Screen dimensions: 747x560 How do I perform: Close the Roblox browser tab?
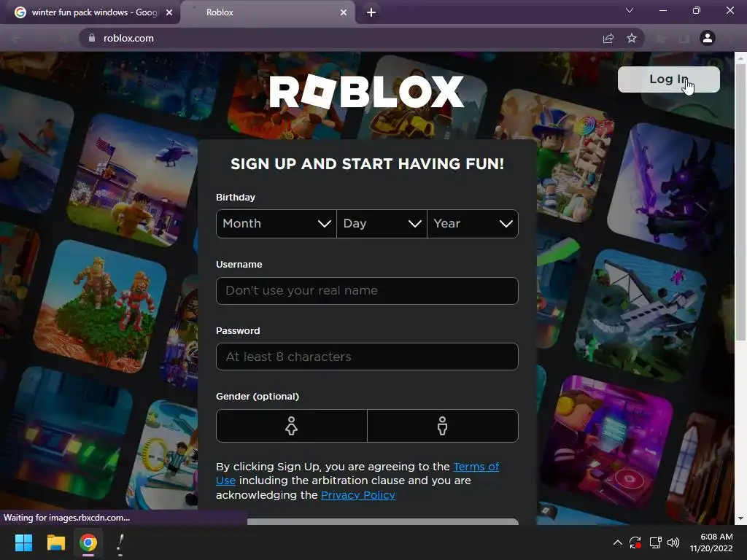[x=344, y=12]
